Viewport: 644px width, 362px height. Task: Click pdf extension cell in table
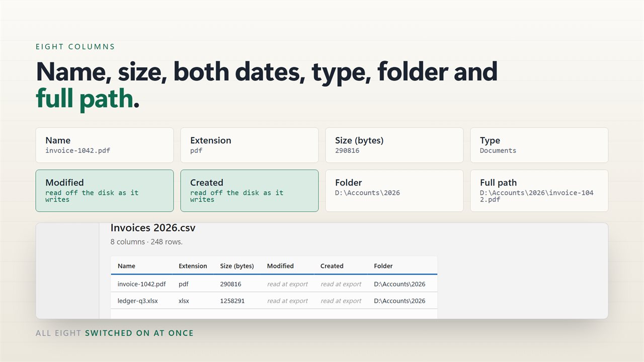pos(184,284)
